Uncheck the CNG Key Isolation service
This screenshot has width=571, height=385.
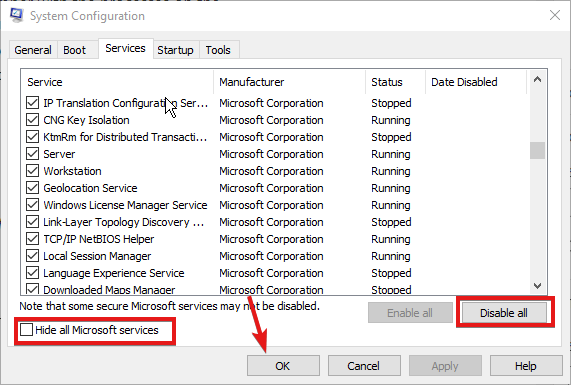click(x=32, y=120)
